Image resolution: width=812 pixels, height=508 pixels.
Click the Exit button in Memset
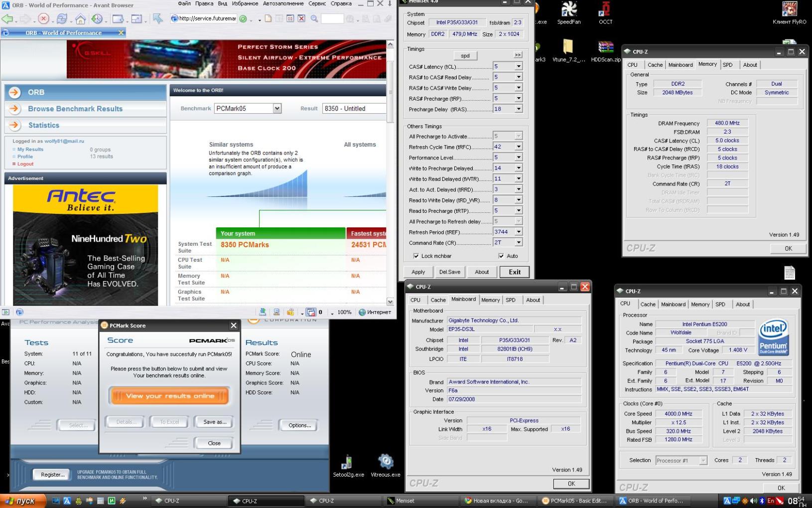[514, 272]
